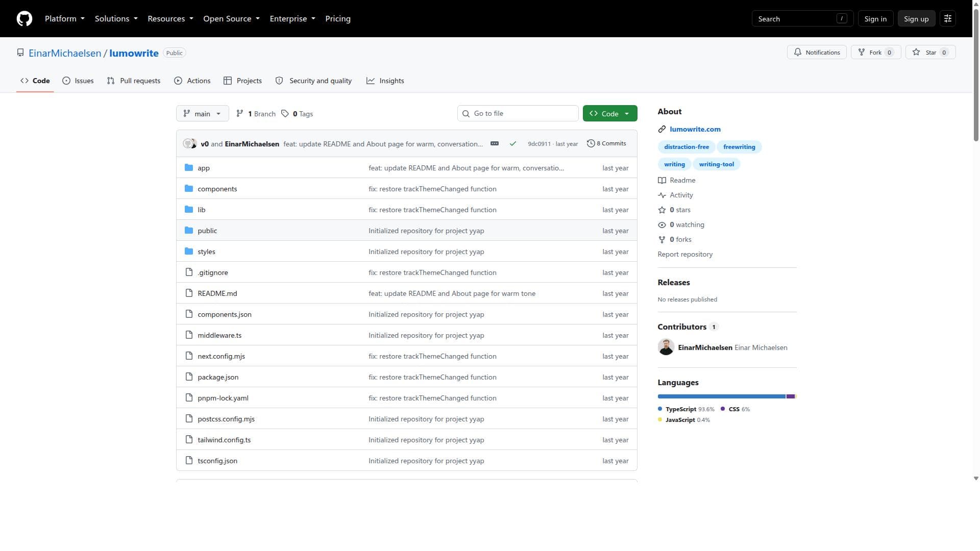Open the pnpm-lock.yaml file

click(x=223, y=398)
